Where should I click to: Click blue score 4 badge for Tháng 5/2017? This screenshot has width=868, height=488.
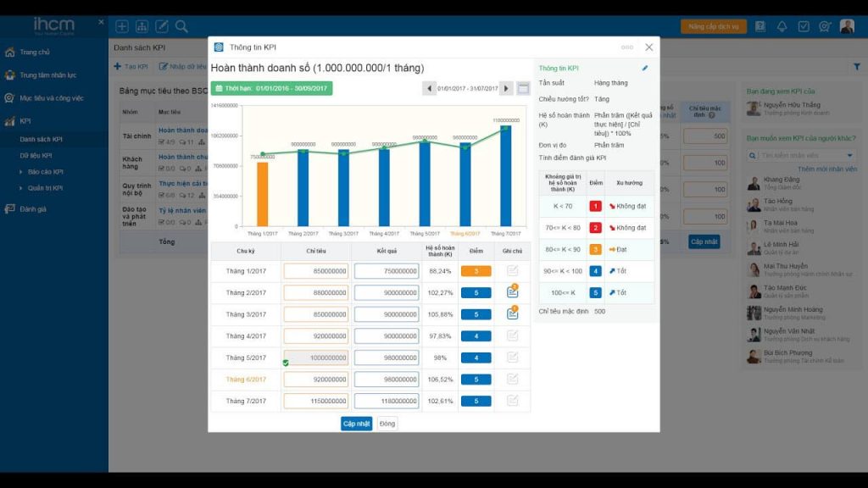476,358
